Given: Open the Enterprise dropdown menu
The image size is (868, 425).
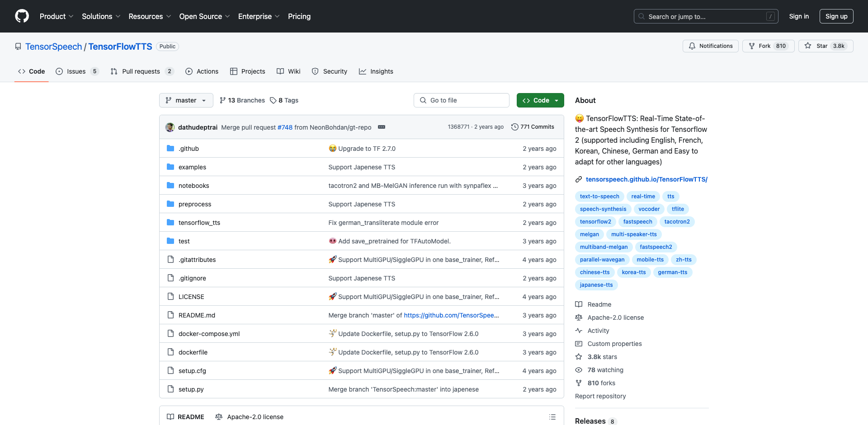Looking at the screenshot, I should pos(259,16).
